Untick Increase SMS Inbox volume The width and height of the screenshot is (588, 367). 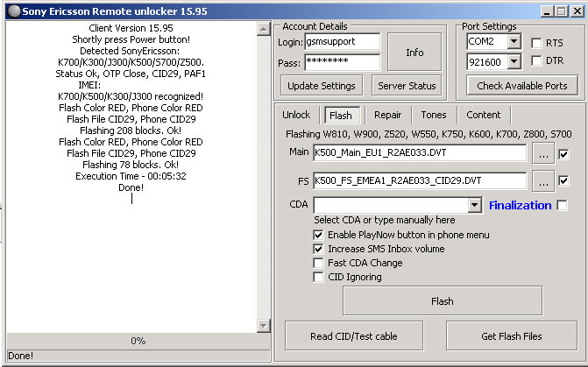tap(318, 249)
